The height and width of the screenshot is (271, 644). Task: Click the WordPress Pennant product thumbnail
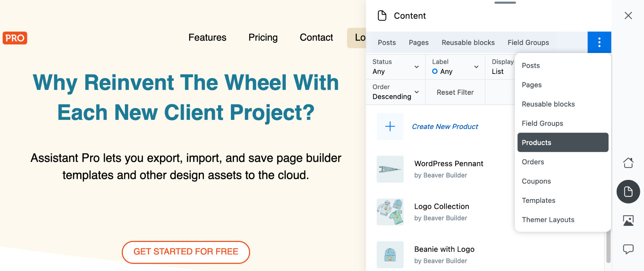point(390,169)
